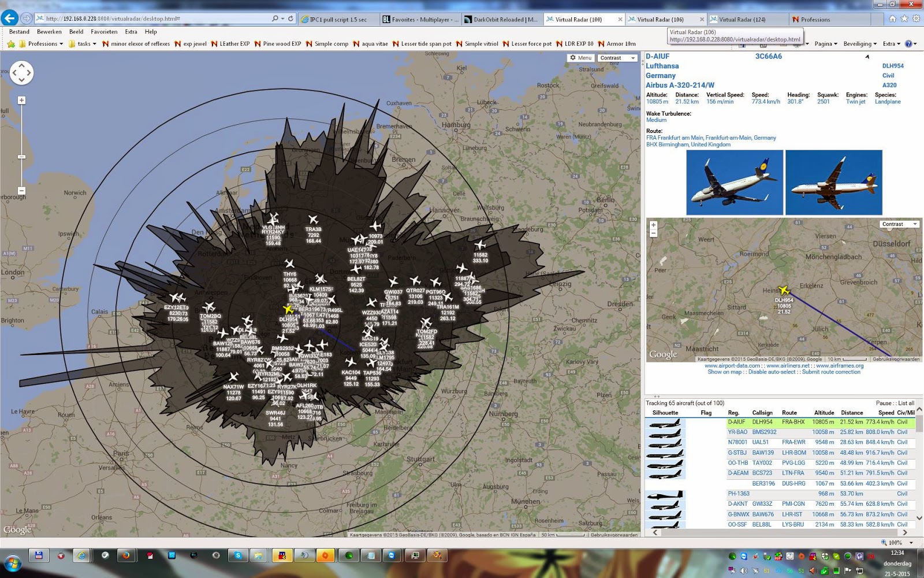Refresh the page from the address bar
Screen dimensions: 924x578
[290, 18]
